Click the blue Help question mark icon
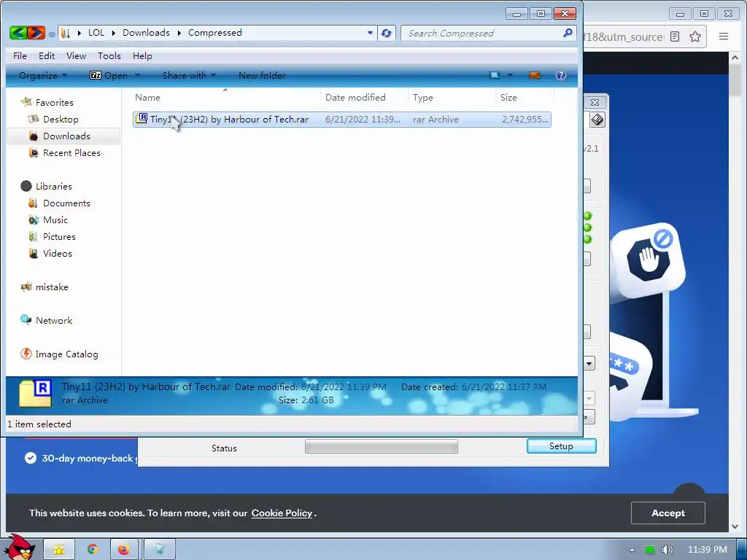Viewport: 747px width, 560px height. (x=561, y=75)
